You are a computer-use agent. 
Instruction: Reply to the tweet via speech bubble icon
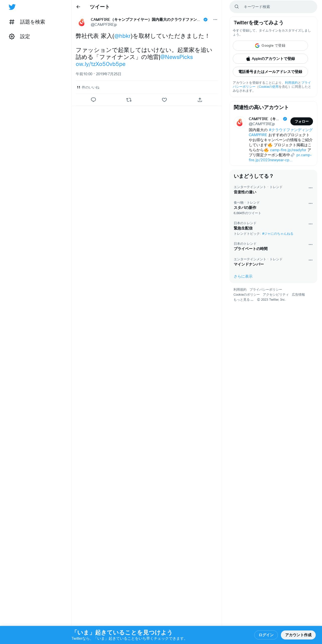click(x=93, y=100)
